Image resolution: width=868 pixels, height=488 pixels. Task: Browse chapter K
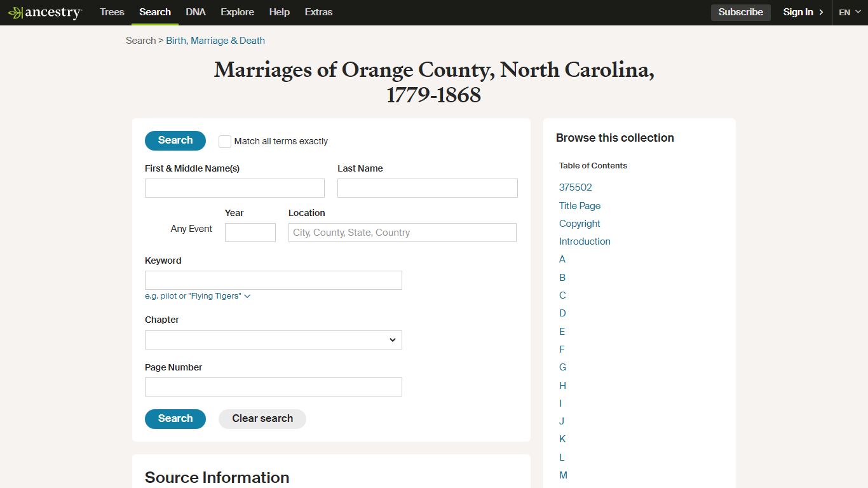[x=562, y=439]
